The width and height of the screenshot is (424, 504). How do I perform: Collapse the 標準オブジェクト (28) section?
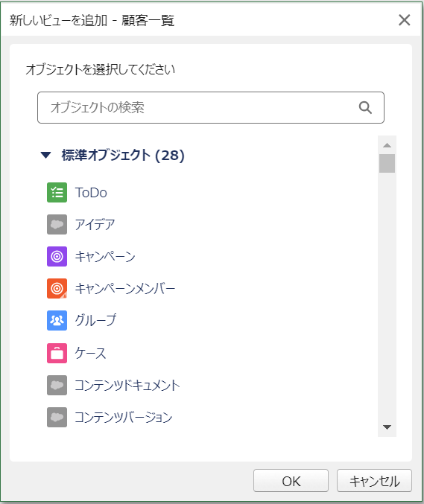[x=45, y=156]
